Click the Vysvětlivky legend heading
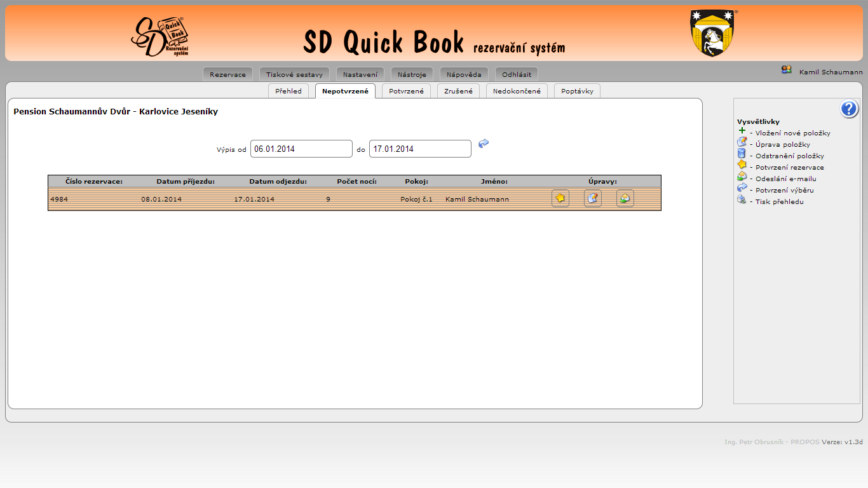This screenshot has width=868, height=488. 758,121
